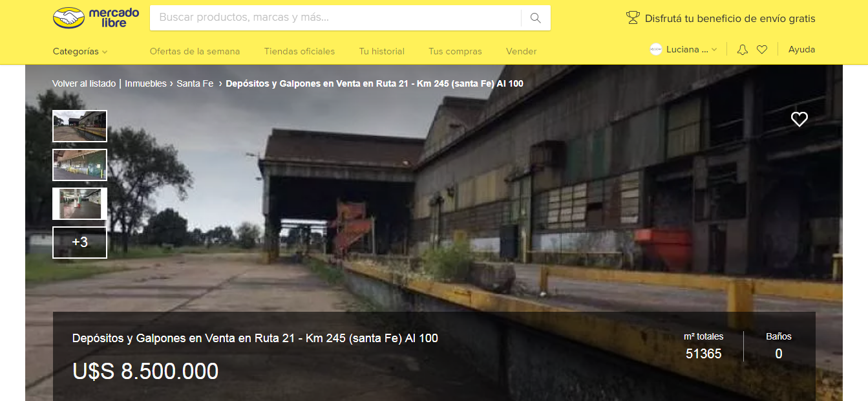Open the +3 more photos thumbnail
The width and height of the screenshot is (868, 401).
tap(79, 243)
